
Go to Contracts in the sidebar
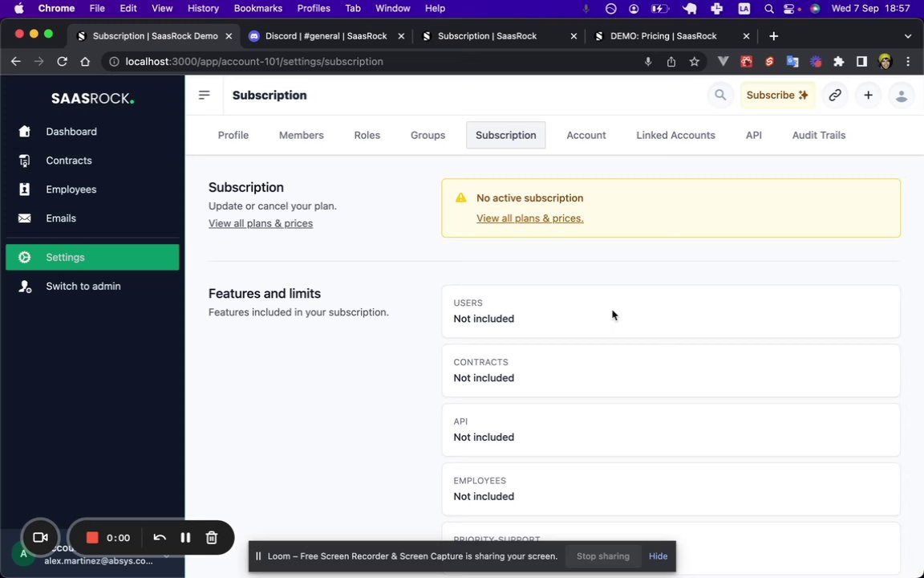tap(69, 161)
